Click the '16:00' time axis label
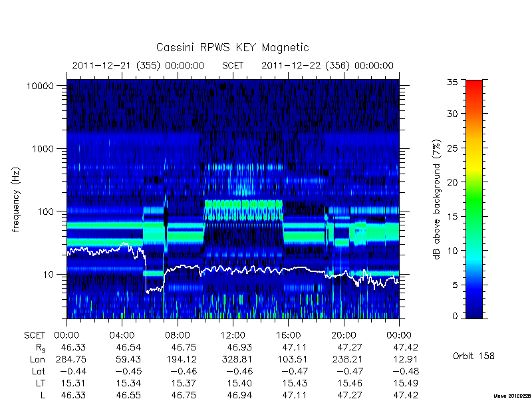The image size is (532, 399). (x=288, y=336)
